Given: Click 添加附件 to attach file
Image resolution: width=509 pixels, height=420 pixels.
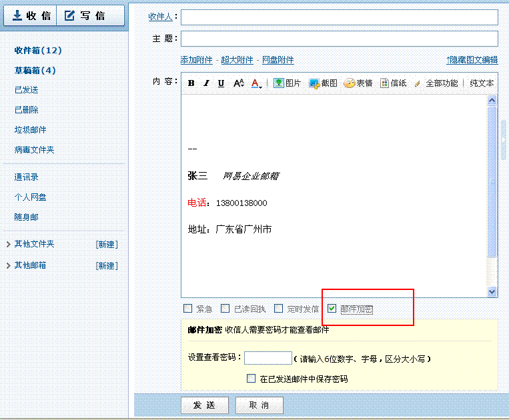Looking at the screenshot, I should [x=196, y=60].
